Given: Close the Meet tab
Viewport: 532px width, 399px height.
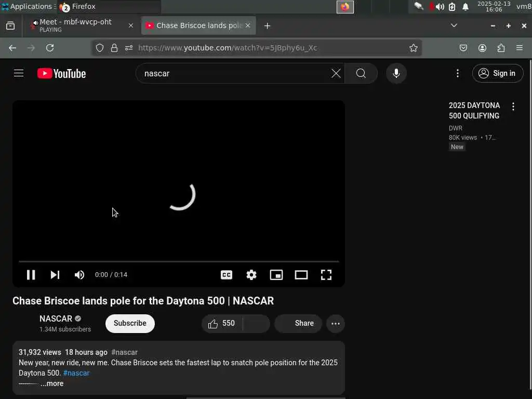Looking at the screenshot, I should point(130,25).
